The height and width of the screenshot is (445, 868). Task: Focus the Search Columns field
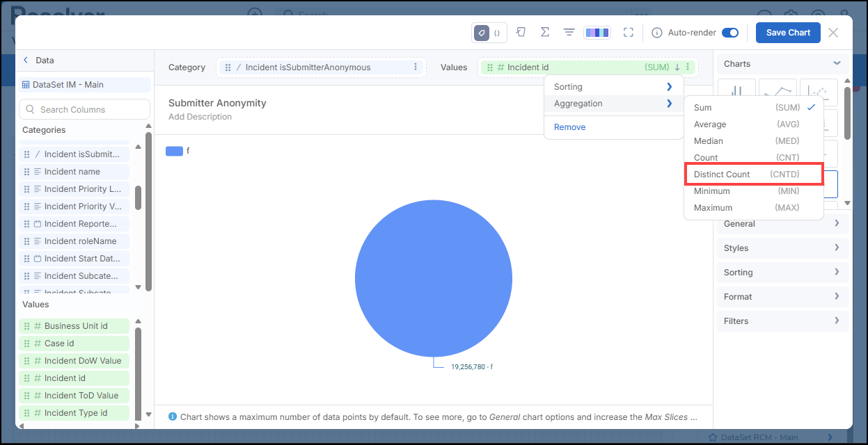coord(85,109)
